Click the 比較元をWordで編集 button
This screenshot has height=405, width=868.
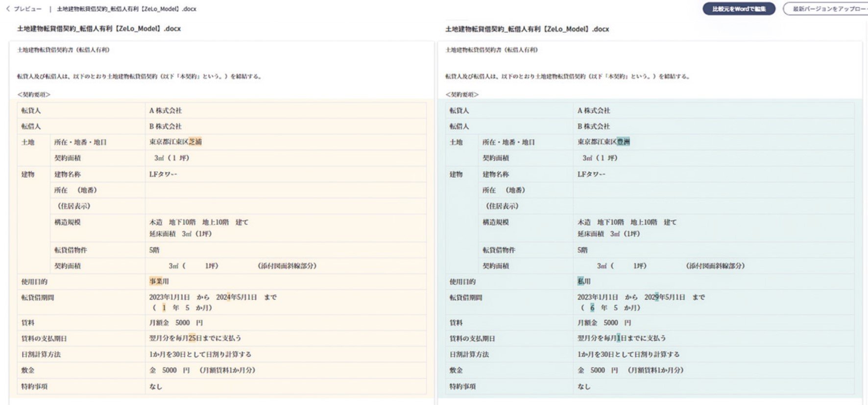739,9
